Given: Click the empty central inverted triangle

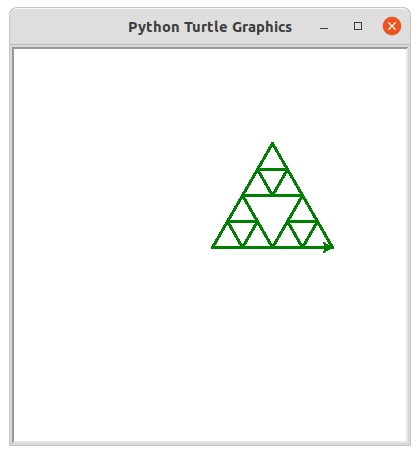Looking at the screenshot, I should 273,213.
